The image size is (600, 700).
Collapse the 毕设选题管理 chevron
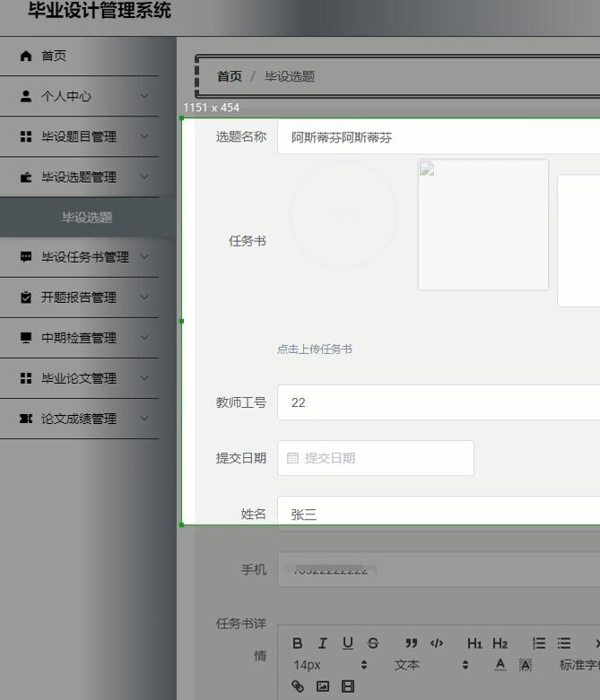click(143, 177)
